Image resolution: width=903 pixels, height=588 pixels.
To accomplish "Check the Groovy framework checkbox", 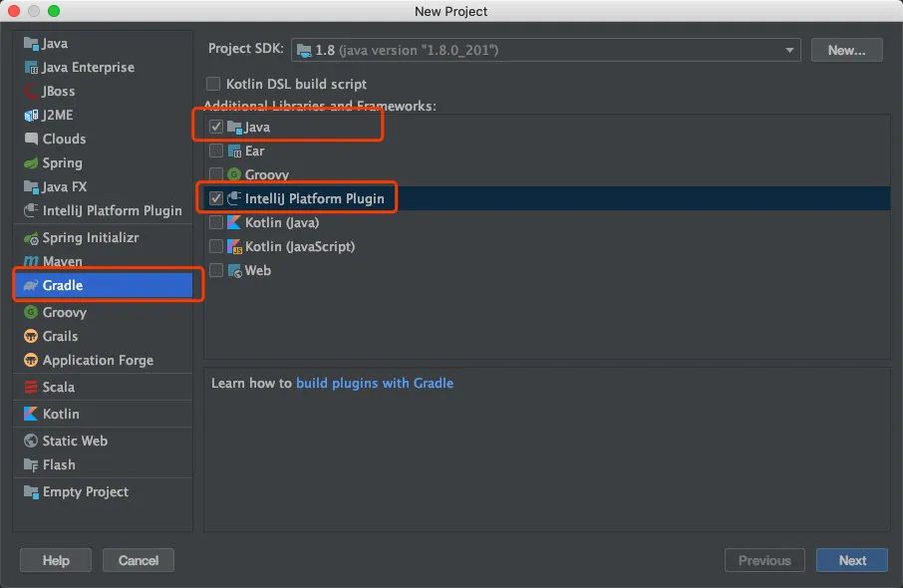I will pyautogui.click(x=216, y=174).
